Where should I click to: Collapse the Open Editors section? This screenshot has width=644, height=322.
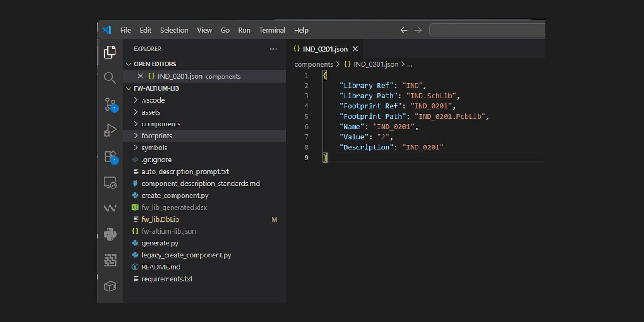pos(129,64)
